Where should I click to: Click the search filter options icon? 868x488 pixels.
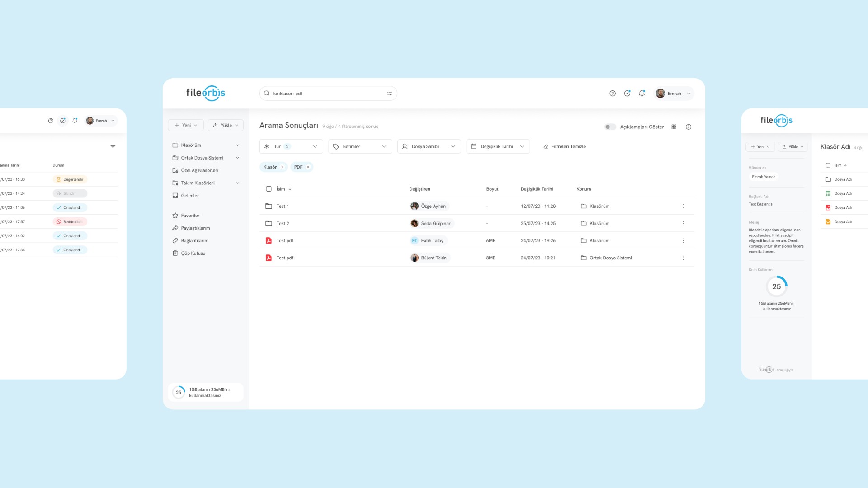pyautogui.click(x=389, y=94)
